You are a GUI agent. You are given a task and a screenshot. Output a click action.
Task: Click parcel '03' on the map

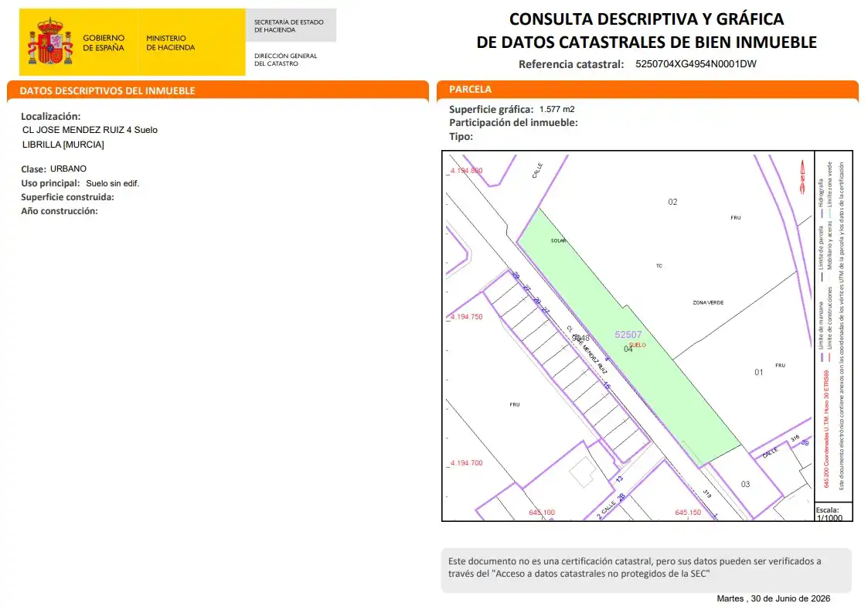tap(746, 484)
